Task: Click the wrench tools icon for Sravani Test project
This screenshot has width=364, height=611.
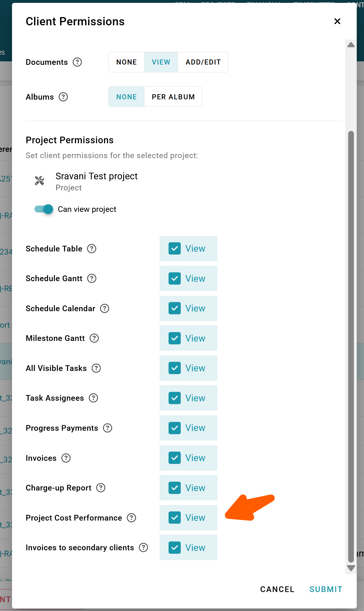Action: tap(39, 181)
